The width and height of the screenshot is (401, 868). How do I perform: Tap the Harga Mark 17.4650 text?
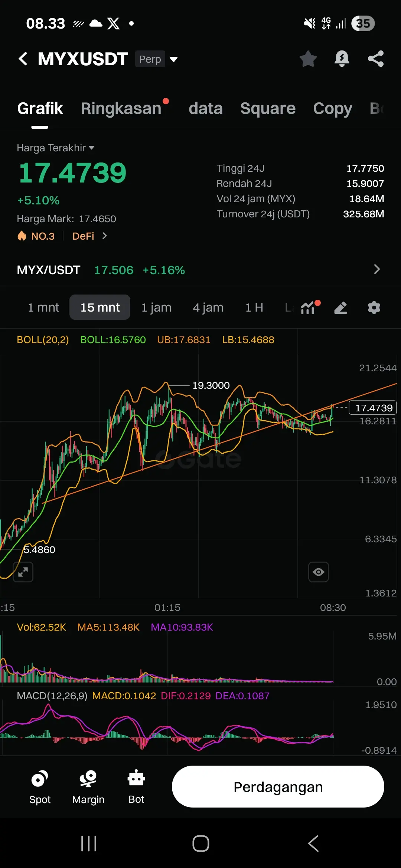point(66,219)
